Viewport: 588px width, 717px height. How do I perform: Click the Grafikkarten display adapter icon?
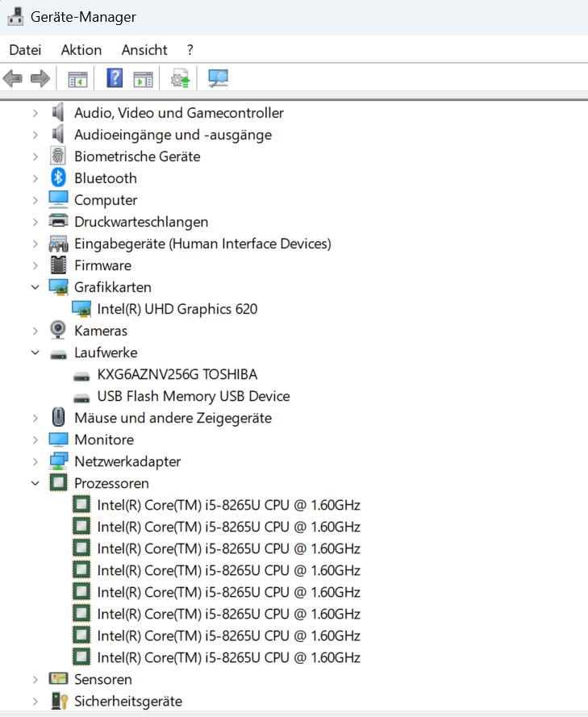(58, 287)
